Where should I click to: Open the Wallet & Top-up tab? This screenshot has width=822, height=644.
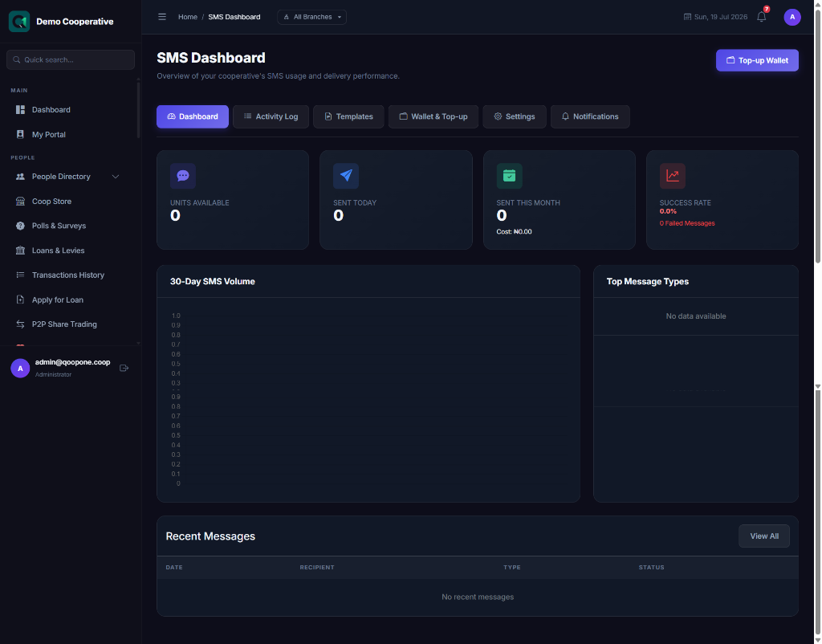pos(433,116)
